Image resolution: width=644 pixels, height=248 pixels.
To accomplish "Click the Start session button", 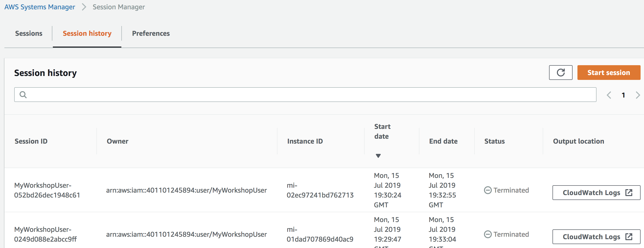I will [x=609, y=73].
